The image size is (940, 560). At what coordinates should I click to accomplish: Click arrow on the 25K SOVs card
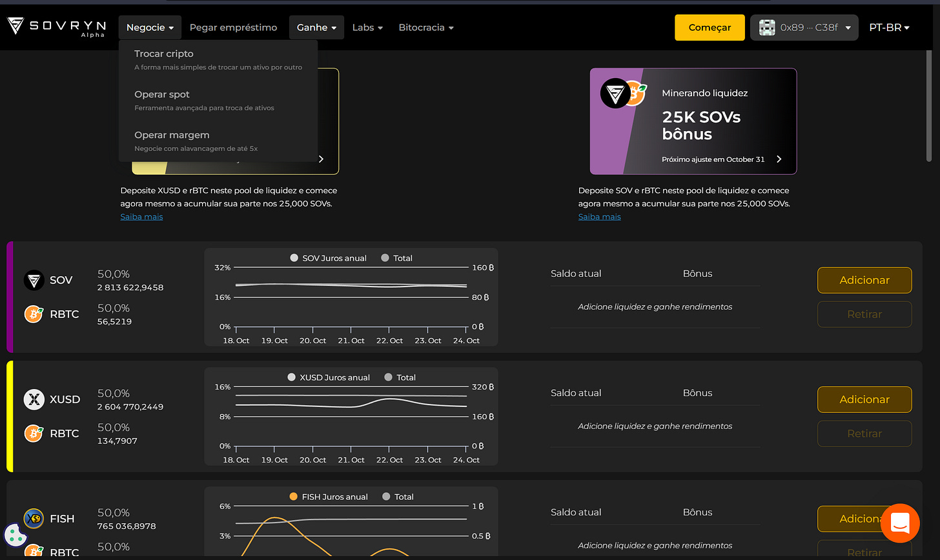pyautogui.click(x=779, y=159)
